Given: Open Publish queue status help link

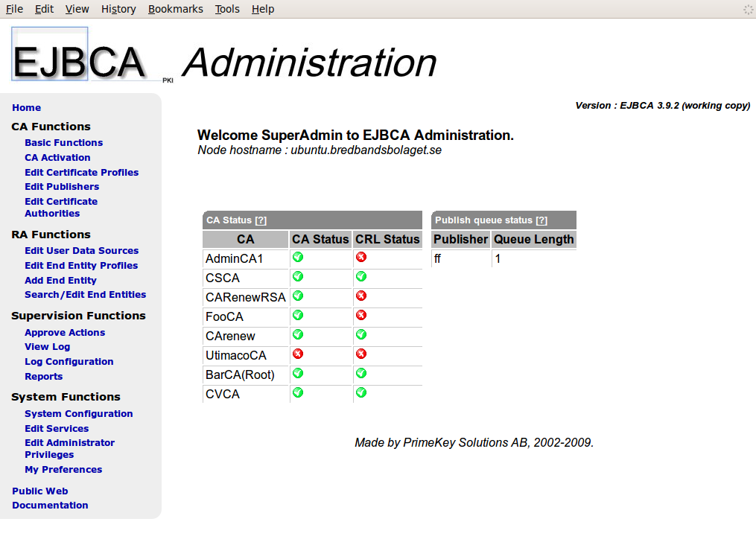Looking at the screenshot, I should click(x=541, y=220).
